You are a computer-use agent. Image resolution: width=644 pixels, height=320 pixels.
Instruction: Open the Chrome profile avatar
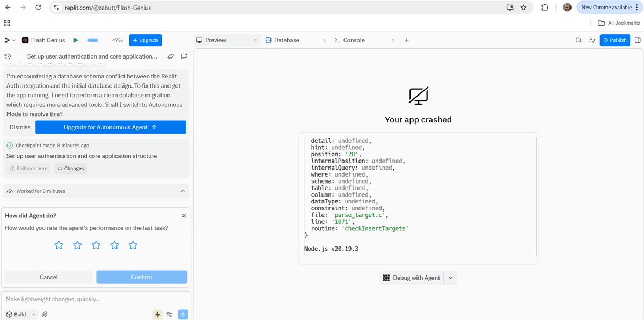point(567,8)
